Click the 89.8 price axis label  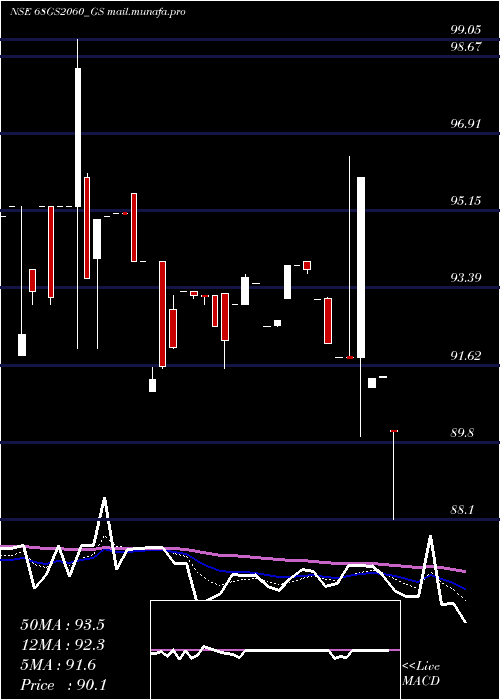[462, 433]
